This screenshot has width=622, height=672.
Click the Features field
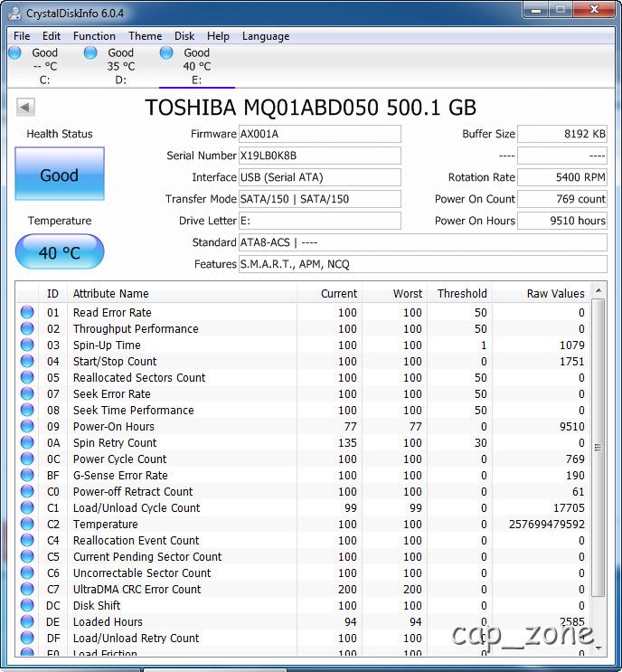(423, 264)
